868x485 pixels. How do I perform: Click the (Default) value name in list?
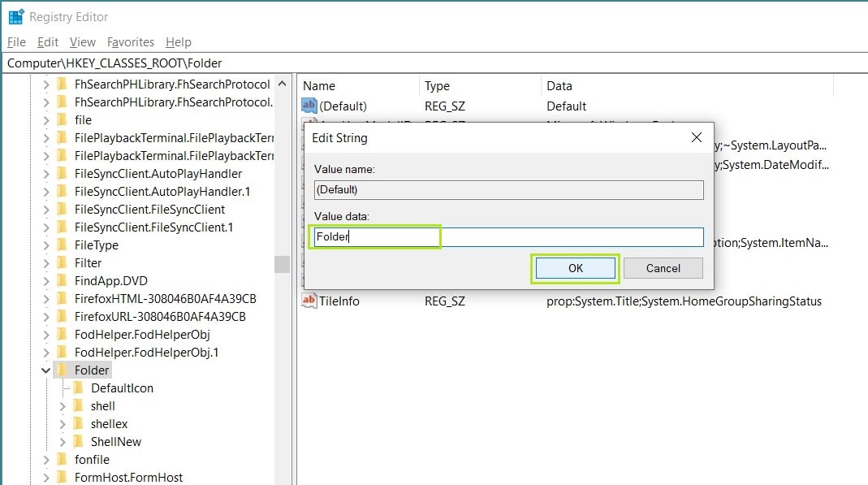click(x=343, y=106)
